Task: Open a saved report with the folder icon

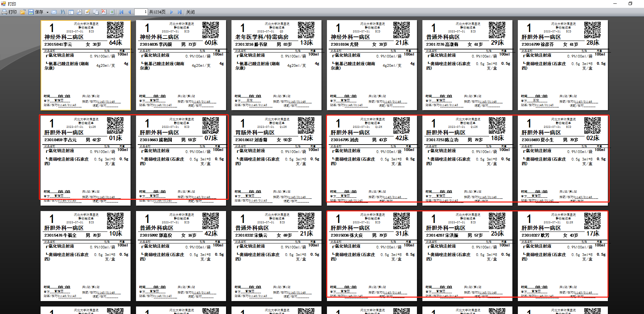Action: [x=23, y=12]
